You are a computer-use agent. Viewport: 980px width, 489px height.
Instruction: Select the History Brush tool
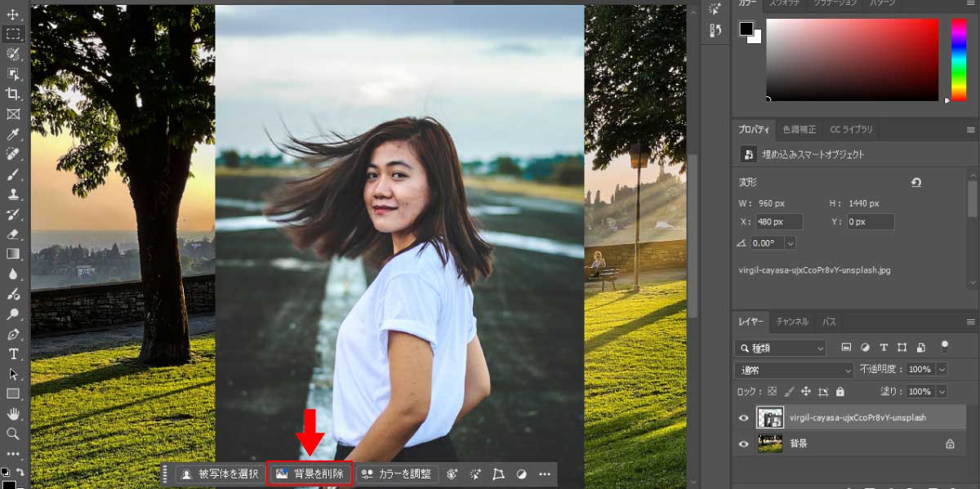[13, 214]
